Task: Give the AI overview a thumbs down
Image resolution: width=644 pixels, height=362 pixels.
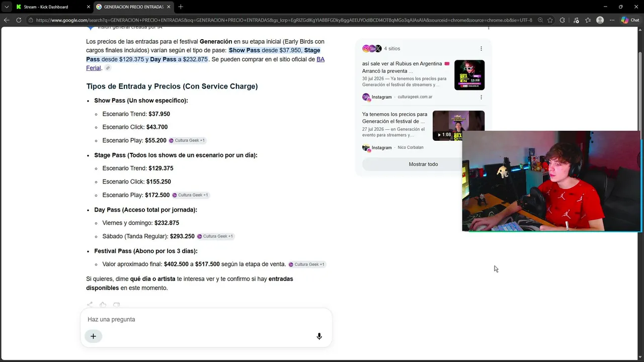Action: point(117,305)
